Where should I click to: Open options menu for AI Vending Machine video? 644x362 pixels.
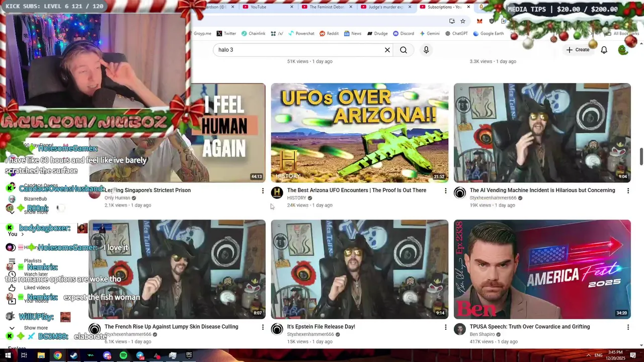[628, 191]
